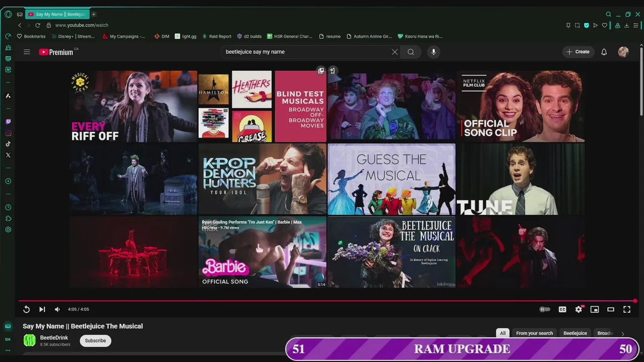Select From your search chip
Screen dimensions: 644x362
click(x=534, y=333)
